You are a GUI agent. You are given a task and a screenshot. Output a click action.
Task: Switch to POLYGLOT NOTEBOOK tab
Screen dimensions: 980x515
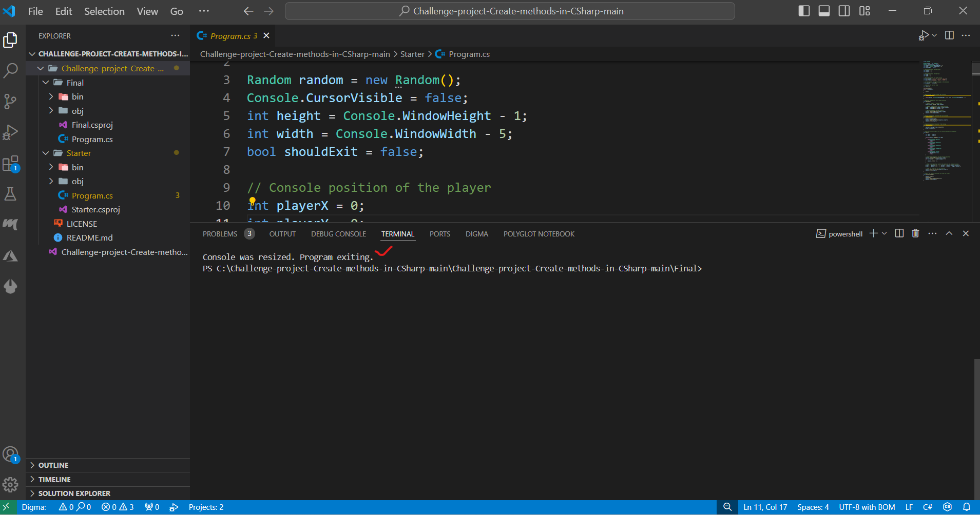click(539, 234)
